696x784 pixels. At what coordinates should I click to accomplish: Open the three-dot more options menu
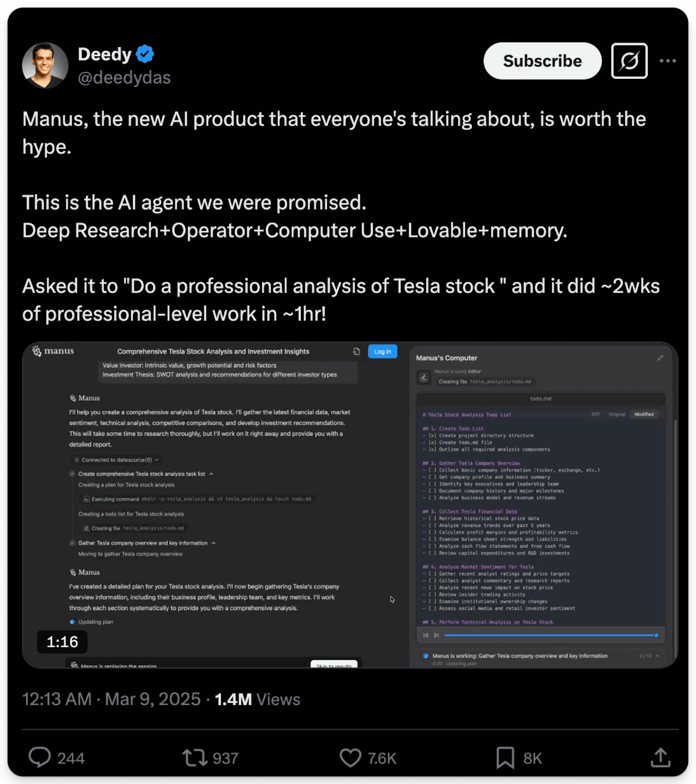click(x=668, y=61)
